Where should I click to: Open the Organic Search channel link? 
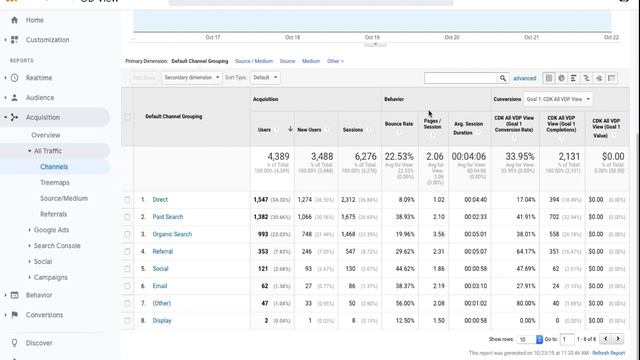coord(172,234)
